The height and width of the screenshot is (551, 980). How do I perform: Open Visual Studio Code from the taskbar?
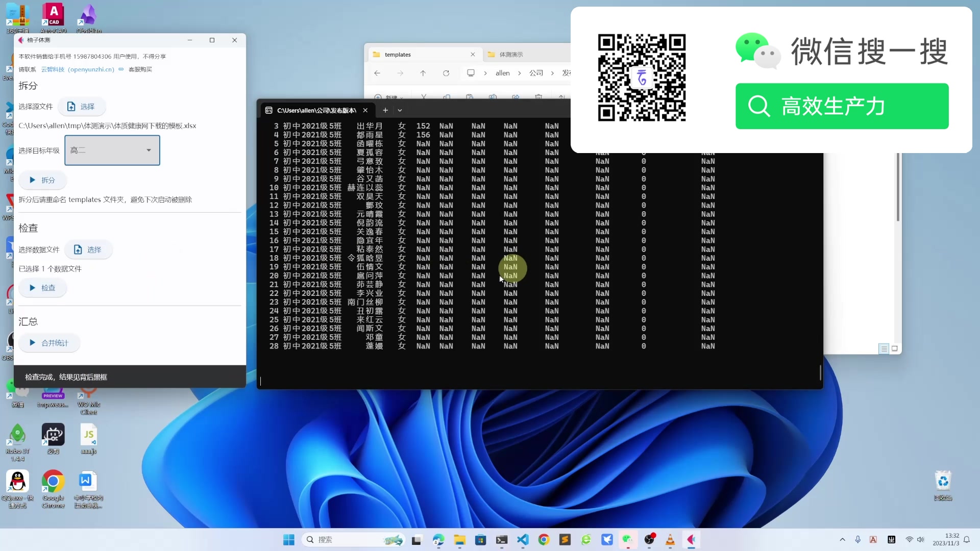tap(523, 540)
